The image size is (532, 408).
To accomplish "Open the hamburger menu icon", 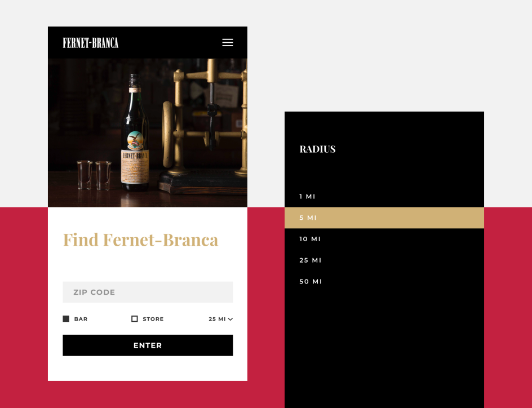I will point(227,42).
